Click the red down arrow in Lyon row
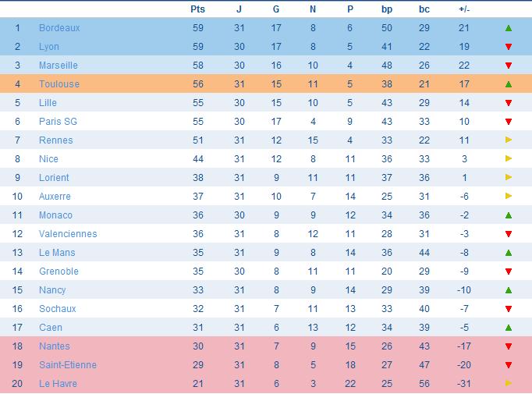The width and height of the screenshot is (532, 394). coord(509,47)
